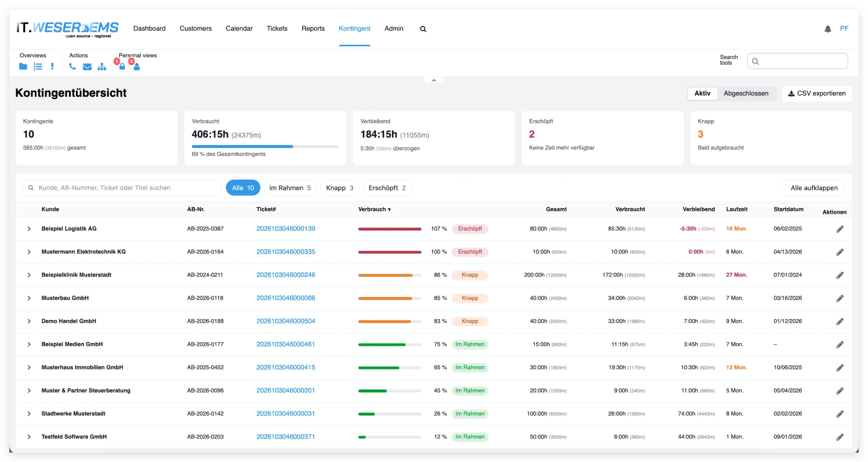Click the exclamation mark icon under Overviews
This screenshot has width=868, height=462.
[53, 66]
